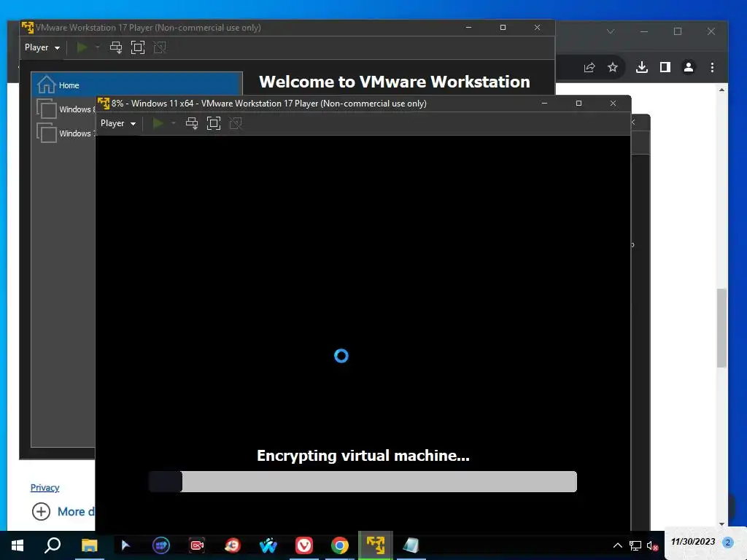The width and height of the screenshot is (747, 560).
Task: Open Vivaldi browser from taskbar
Action: [304, 545]
